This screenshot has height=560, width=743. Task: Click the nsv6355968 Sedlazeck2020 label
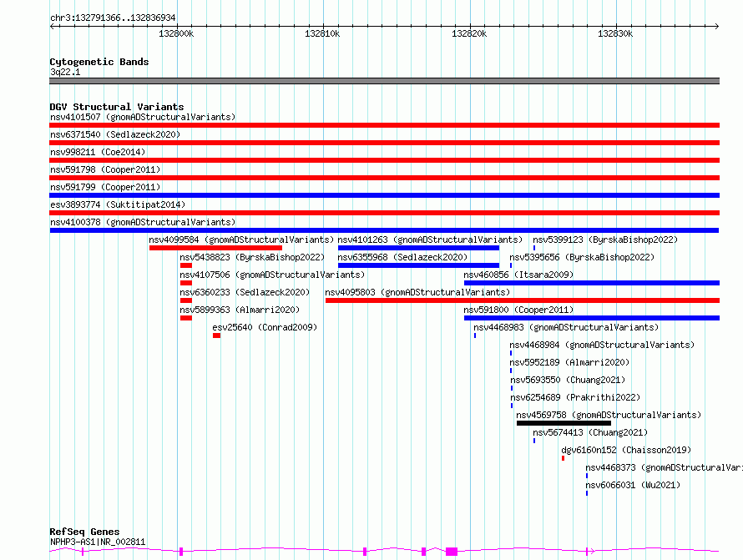pos(402,257)
